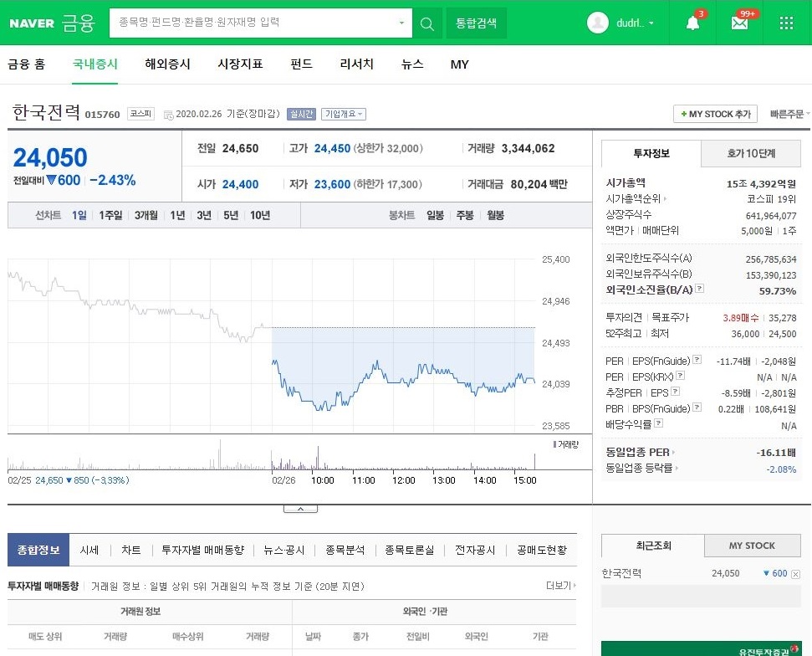Click the 통합검색 button
The height and width of the screenshot is (656, 812).
(477, 23)
